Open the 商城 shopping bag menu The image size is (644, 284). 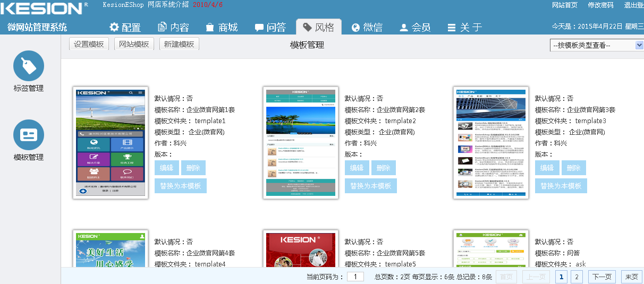tap(221, 28)
